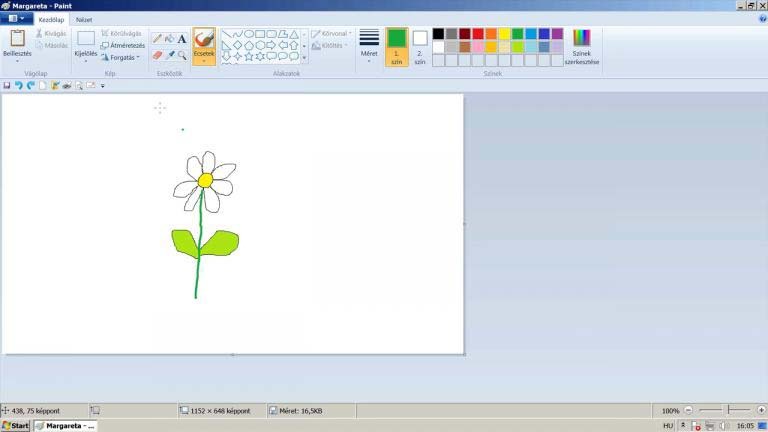Open the Paint help icon
The width and height of the screenshot is (768, 432).
tap(760, 19)
